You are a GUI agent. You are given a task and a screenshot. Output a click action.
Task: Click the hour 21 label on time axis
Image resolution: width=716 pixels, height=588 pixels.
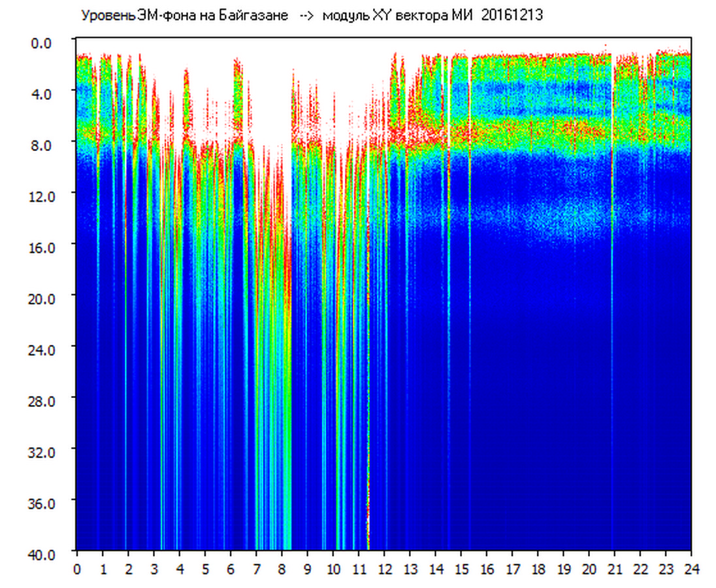pos(615,568)
